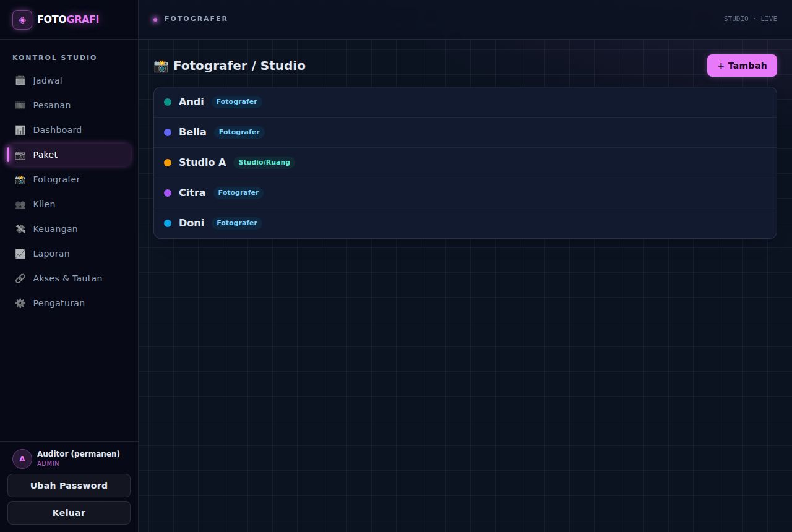Click the camera icon beside page heading
The width and height of the screenshot is (792, 532).
(161, 66)
